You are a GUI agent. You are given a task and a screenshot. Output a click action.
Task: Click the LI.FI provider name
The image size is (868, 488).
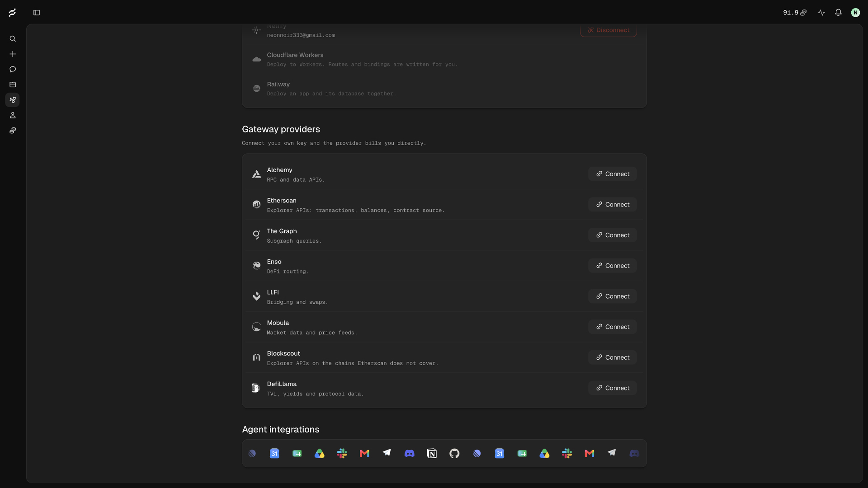(x=273, y=292)
